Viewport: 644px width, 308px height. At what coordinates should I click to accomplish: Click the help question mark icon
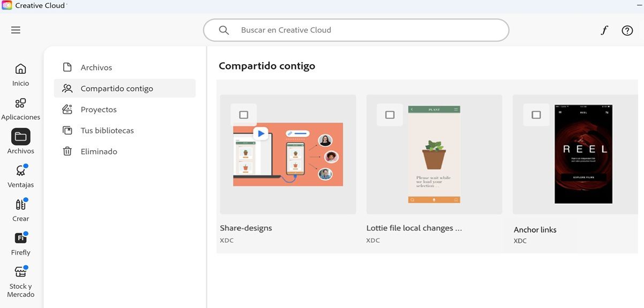coord(627,30)
